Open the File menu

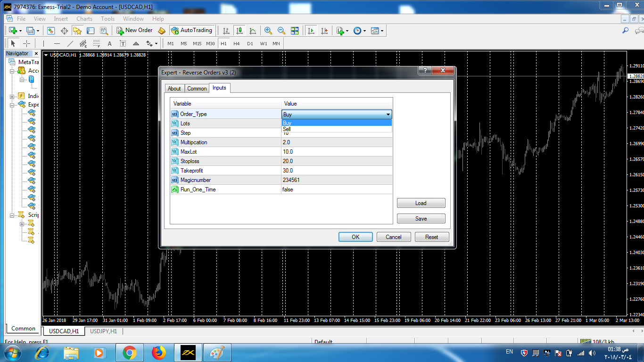coord(21,19)
